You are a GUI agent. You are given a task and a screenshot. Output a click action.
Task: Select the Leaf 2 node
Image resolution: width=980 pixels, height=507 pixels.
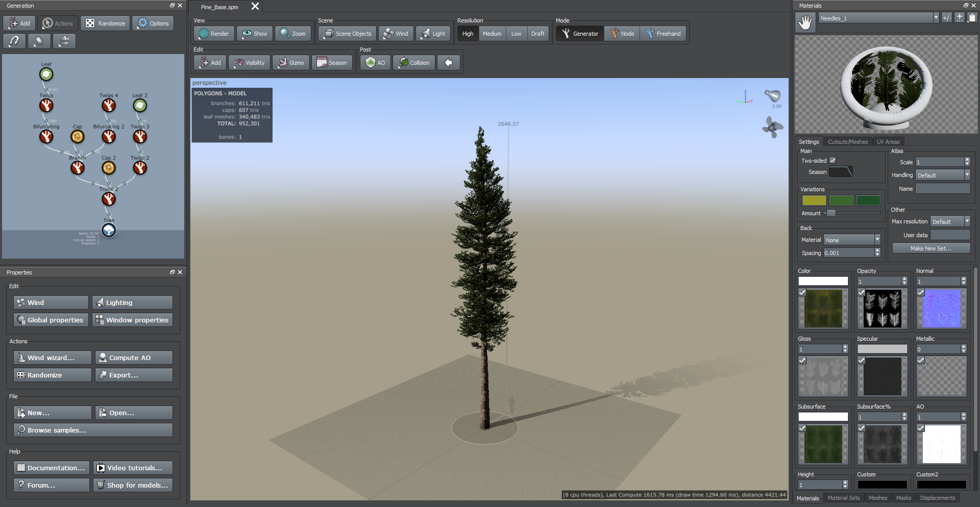(140, 106)
